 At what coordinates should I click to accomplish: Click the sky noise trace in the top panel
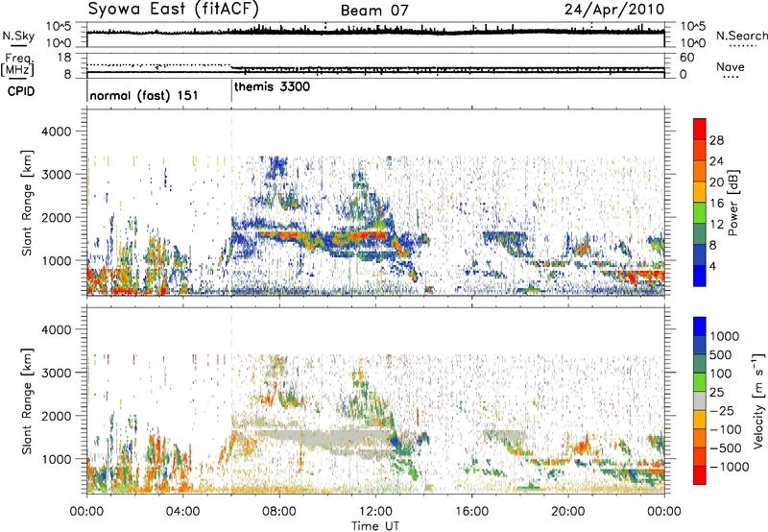coord(375,32)
